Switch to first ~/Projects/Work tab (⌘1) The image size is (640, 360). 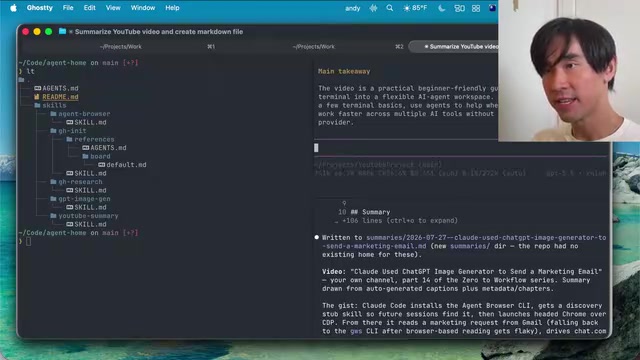(x=120, y=47)
